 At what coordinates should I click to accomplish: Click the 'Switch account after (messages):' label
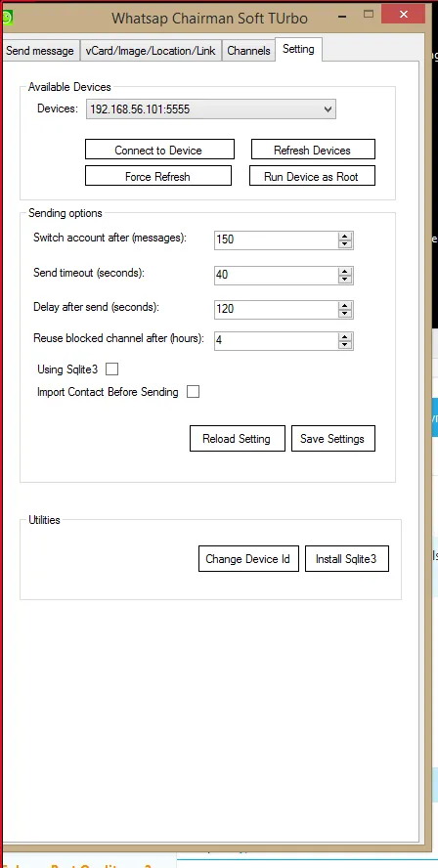(110, 239)
